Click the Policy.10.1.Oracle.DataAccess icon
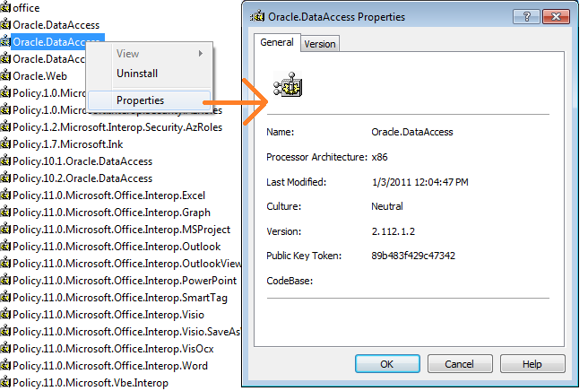 5,161
